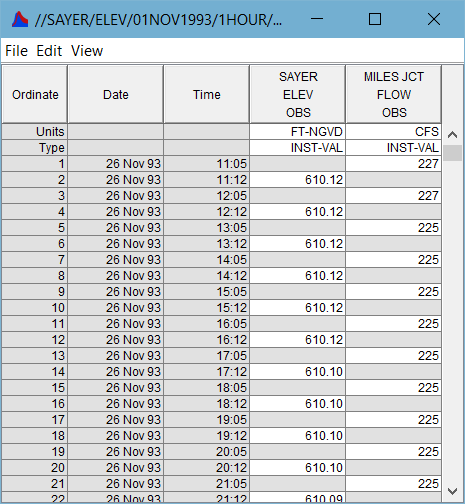Select ordinate row 14 header

tap(35, 372)
